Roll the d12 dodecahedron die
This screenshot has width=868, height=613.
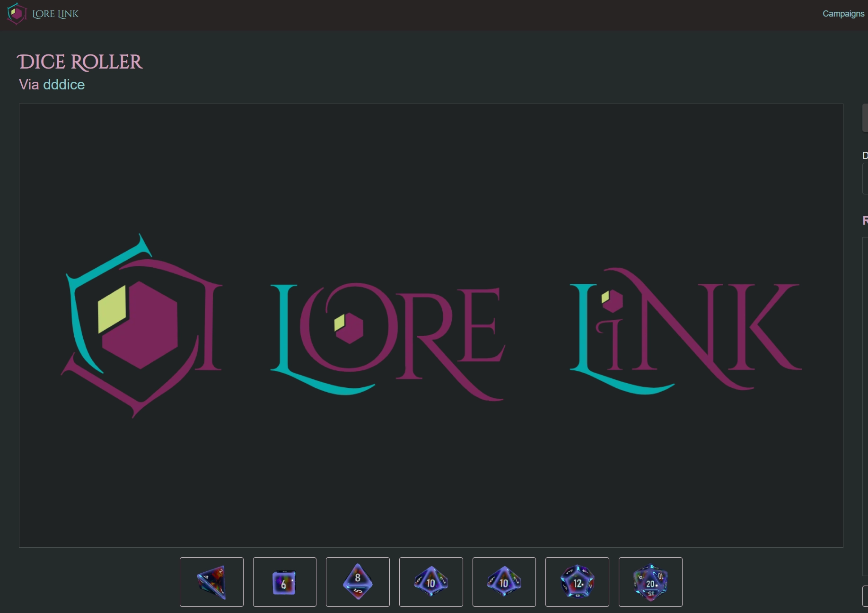point(577,582)
